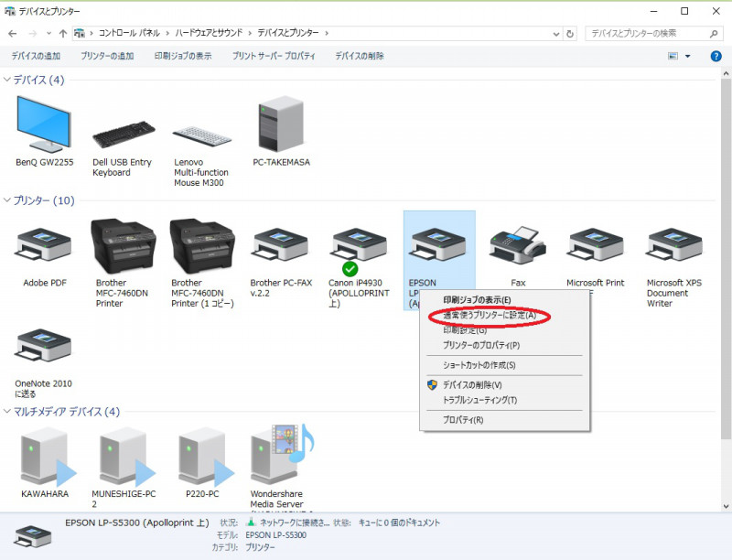Select the Wondershare Media Server icon

[x=282, y=455]
